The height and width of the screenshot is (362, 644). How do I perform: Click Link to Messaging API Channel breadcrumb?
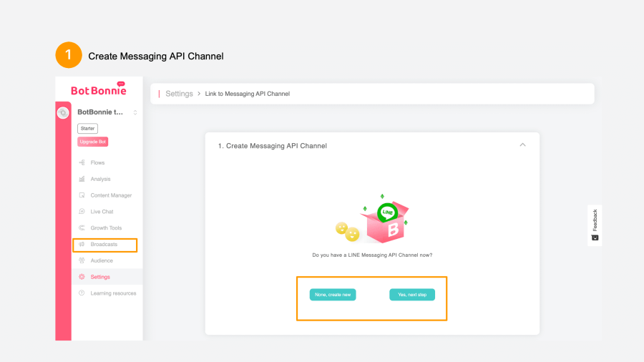tap(248, 94)
